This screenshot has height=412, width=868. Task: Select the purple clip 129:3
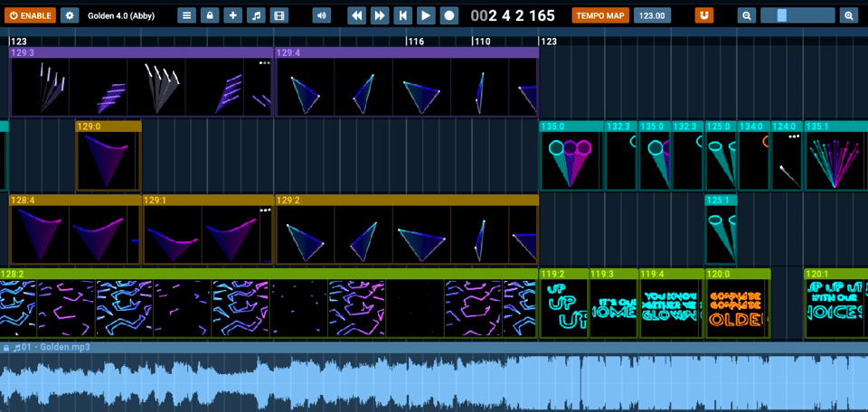pos(141,82)
